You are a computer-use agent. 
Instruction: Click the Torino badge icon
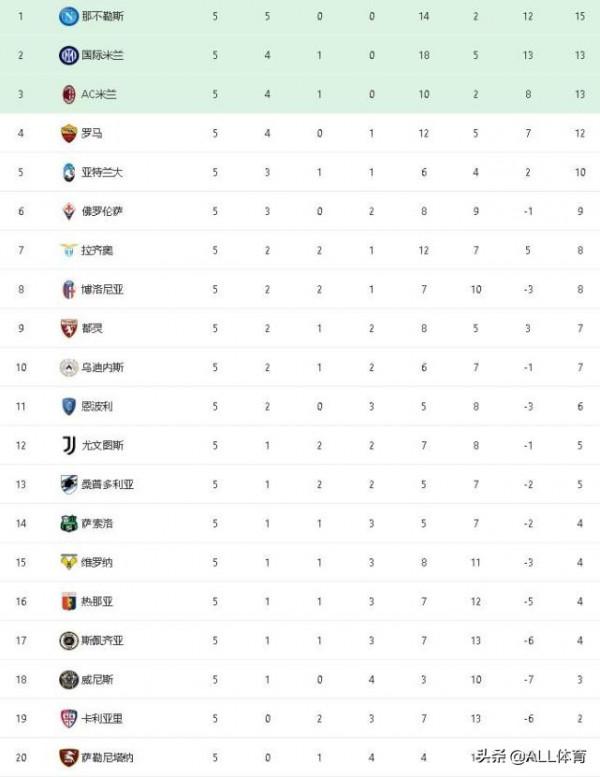(68, 329)
